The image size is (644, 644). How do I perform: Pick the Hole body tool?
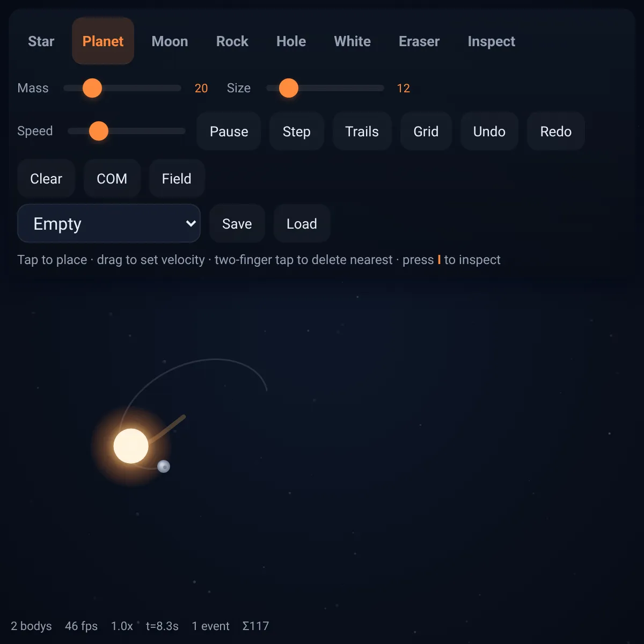click(x=291, y=41)
